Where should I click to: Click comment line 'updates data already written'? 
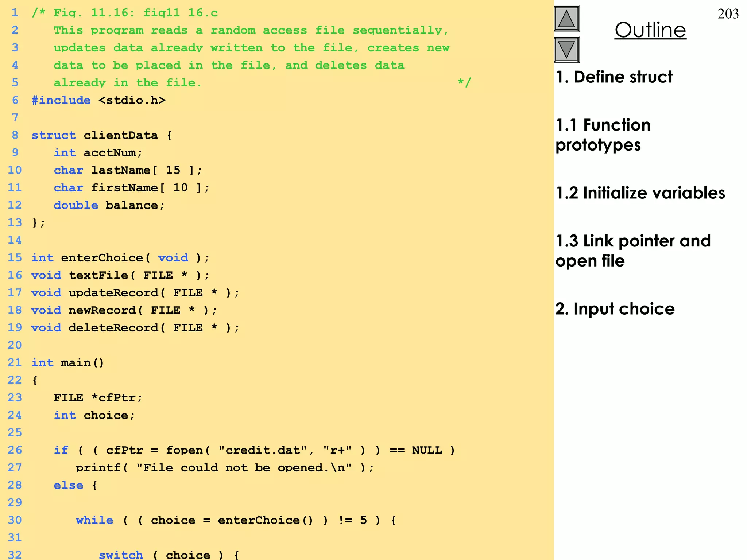(x=252, y=48)
